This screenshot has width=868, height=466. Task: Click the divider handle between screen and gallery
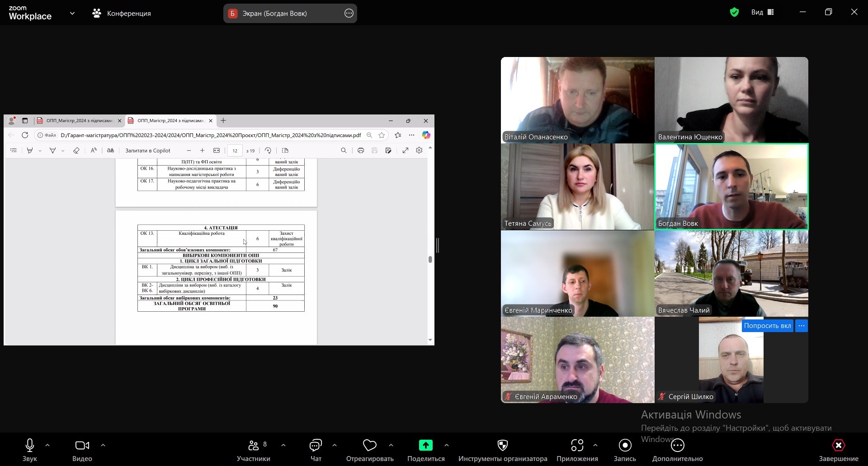pyautogui.click(x=438, y=245)
